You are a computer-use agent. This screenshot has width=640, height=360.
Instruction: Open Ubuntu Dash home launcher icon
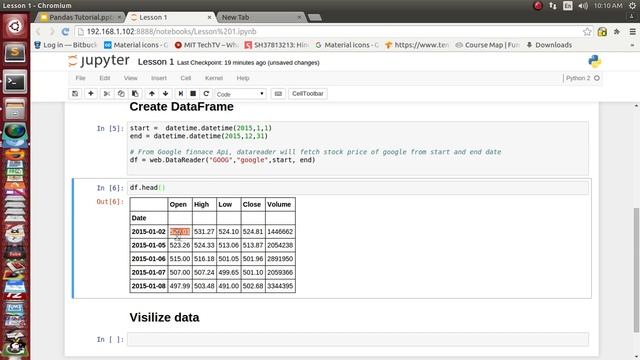(x=15, y=27)
